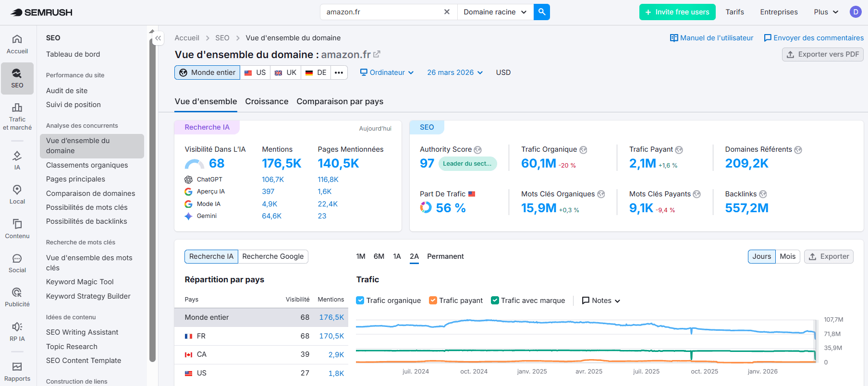Screen dimensions: 868x386
Task: Click Trafic Payant info icon
Action: [679, 150]
